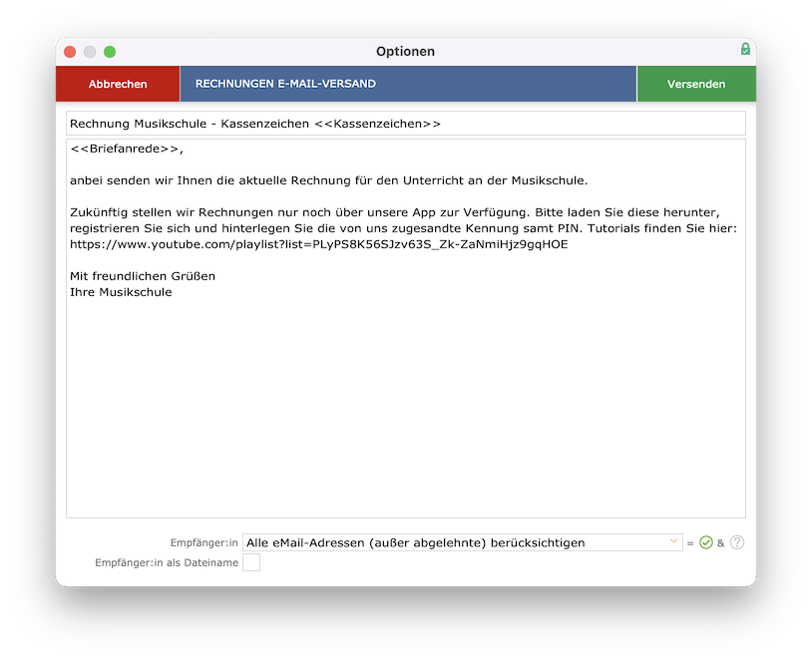Click the ampersand symbol next to the checkmark

721,543
